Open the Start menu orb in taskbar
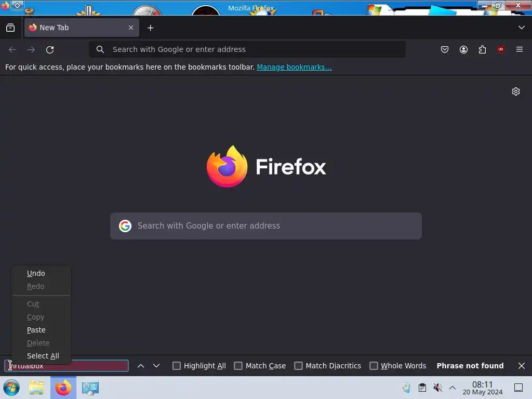 pos(11,388)
